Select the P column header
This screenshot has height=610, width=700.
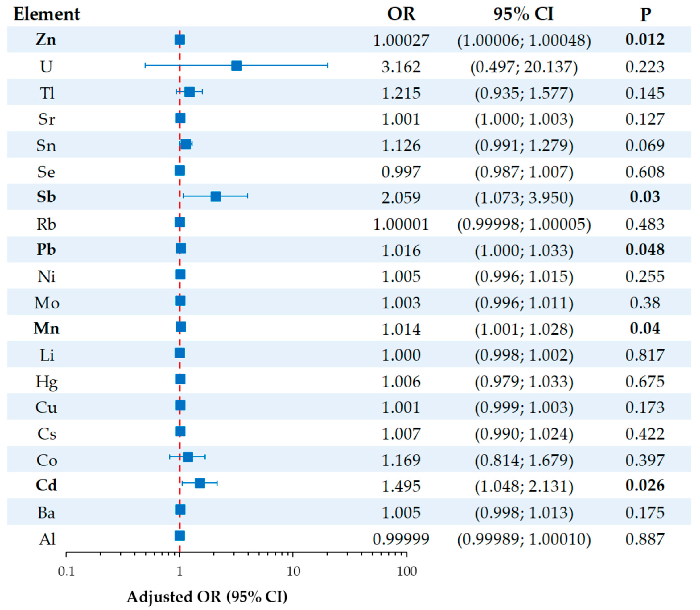[646, 15]
